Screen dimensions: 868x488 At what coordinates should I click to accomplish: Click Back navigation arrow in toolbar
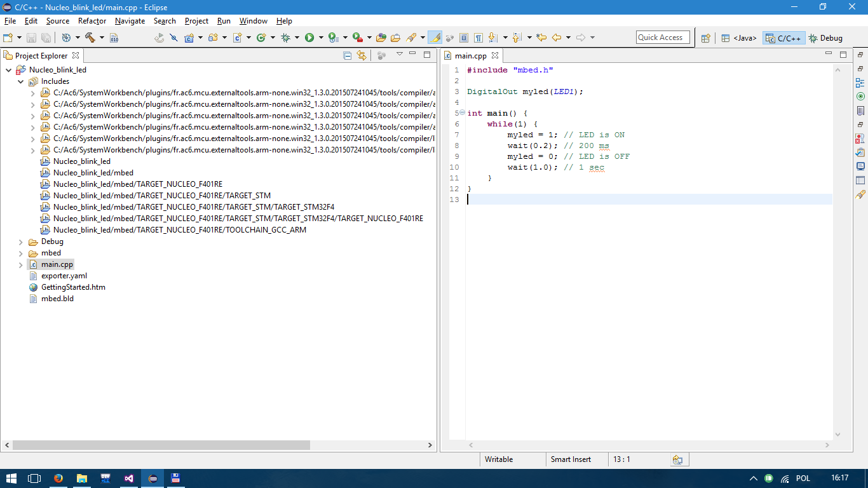557,37
